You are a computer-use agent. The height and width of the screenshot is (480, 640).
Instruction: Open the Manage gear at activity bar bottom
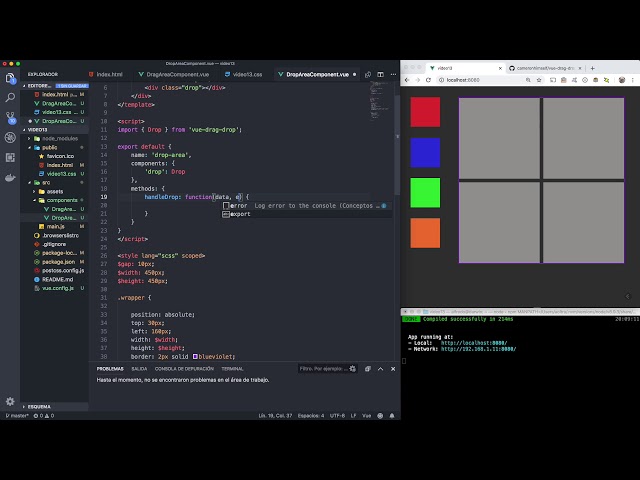click(10, 401)
